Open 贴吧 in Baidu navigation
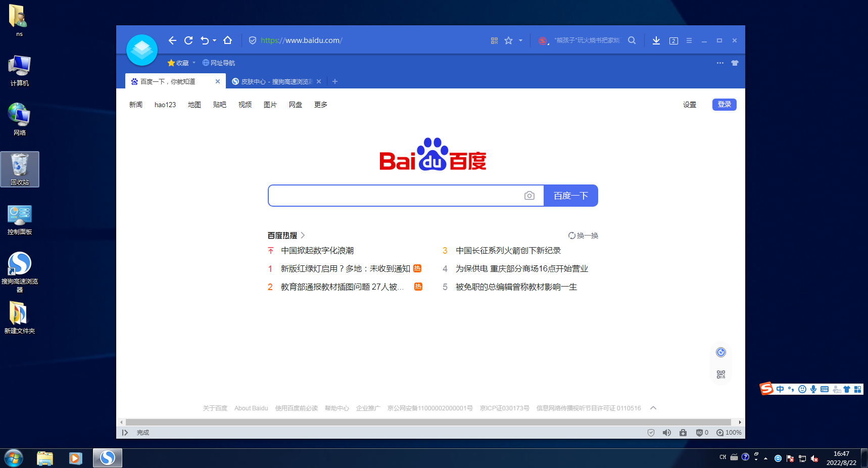868x468 pixels. click(220, 105)
